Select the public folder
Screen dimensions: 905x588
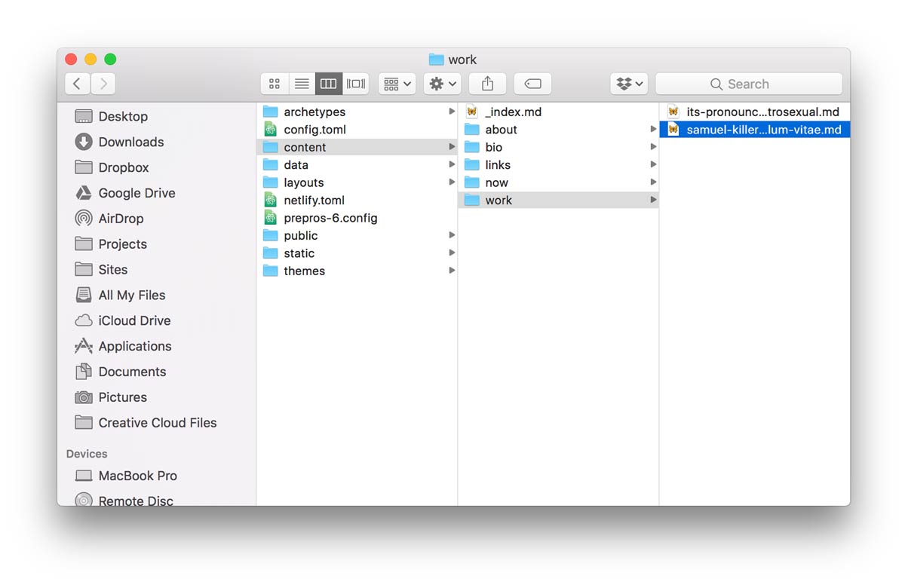click(x=357, y=236)
